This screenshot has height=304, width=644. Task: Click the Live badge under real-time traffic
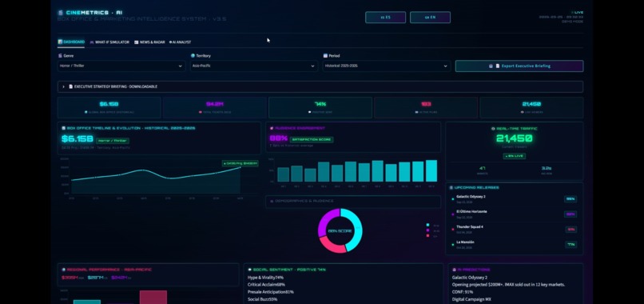pyautogui.click(x=515, y=156)
